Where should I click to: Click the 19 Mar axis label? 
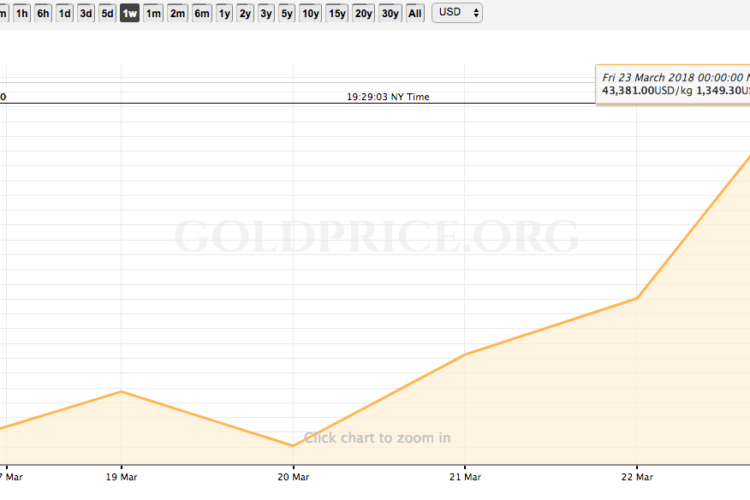tap(121, 477)
